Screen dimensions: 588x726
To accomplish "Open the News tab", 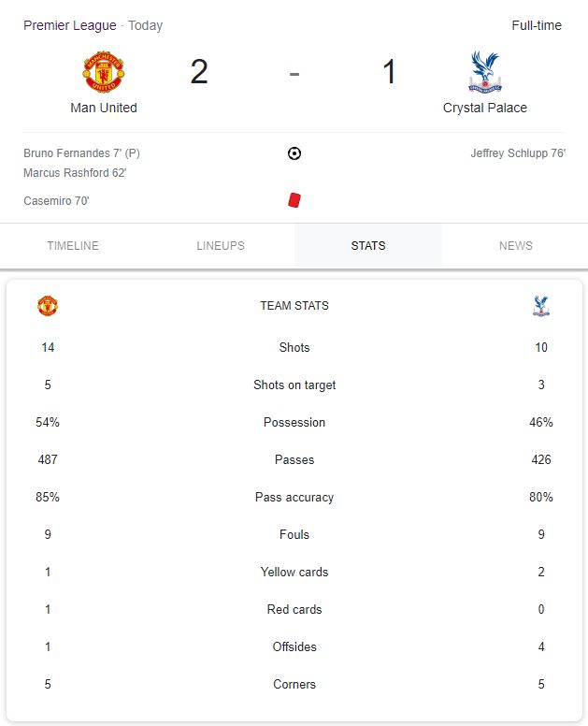I will (x=515, y=245).
